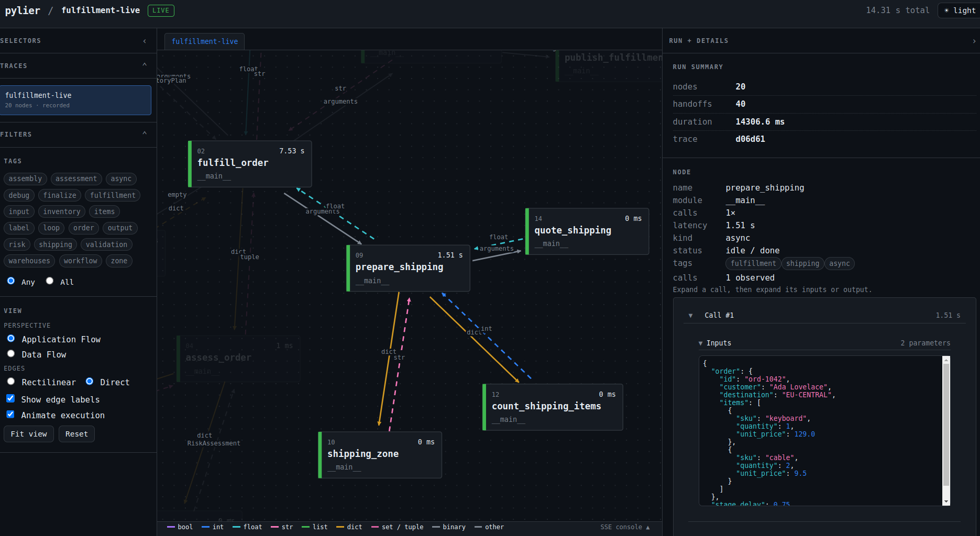Select Direct edges option
This screenshot has height=536, width=980.
90,382
